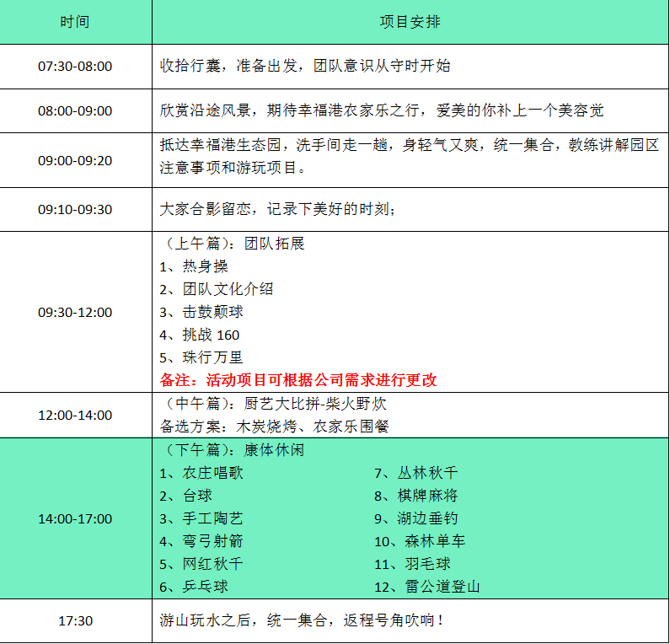Select the 08:00-09:00 time cell
Screen dimensions: 670x644
(75, 111)
